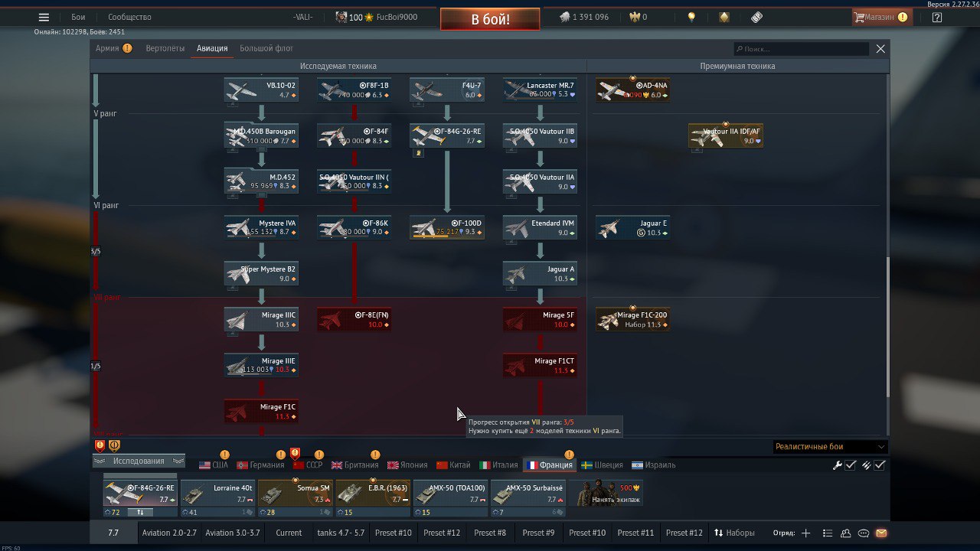980x551 pixels.
Task: Click the gold badge warbond icon
Action: (x=724, y=17)
